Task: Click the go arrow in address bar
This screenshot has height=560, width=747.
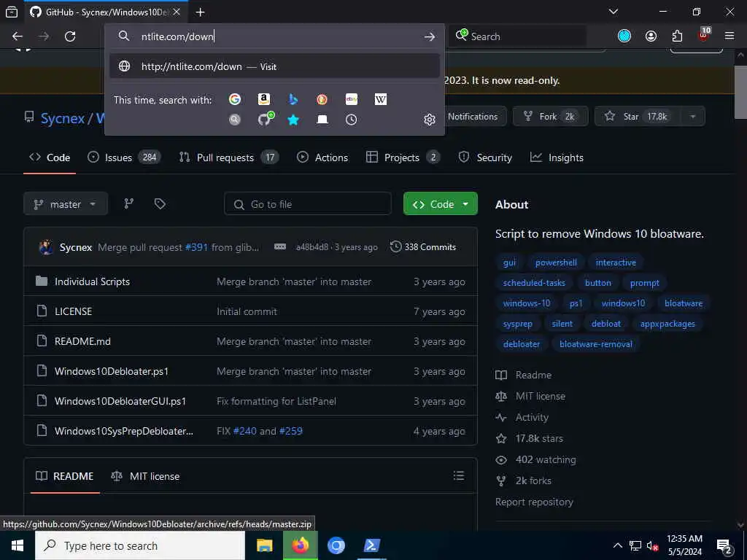Action: click(x=429, y=36)
